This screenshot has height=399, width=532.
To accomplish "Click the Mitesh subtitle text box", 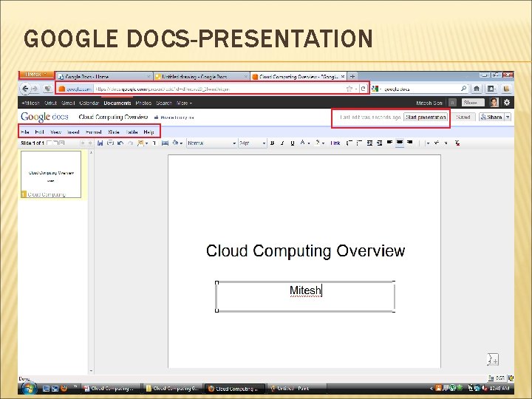I will 305,296.
